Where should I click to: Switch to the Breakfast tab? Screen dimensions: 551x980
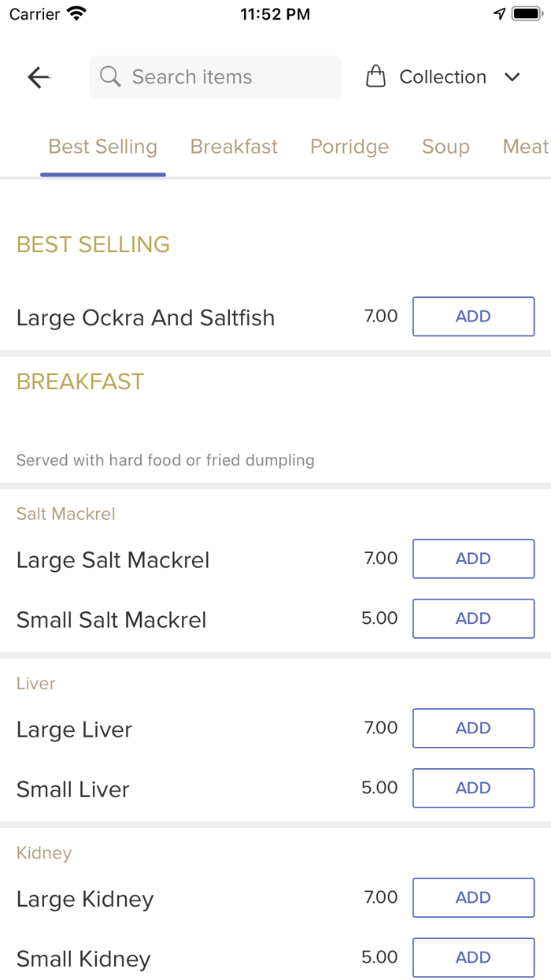pos(234,147)
